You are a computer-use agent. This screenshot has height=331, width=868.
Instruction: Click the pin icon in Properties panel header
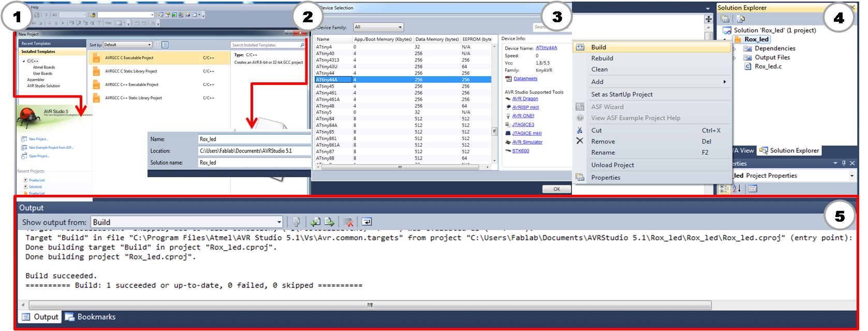pyautogui.click(x=844, y=163)
